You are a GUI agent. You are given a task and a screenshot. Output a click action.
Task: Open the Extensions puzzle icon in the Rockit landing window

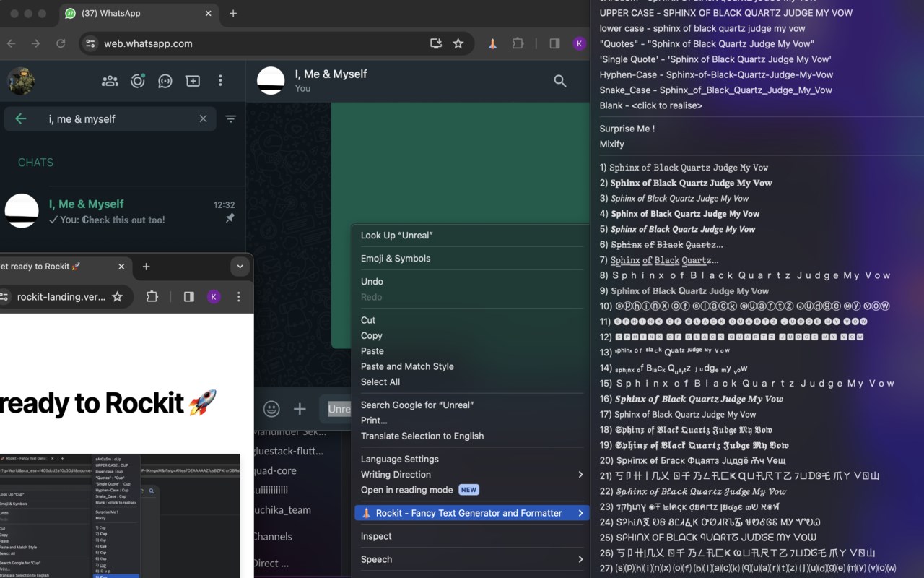pos(152,296)
